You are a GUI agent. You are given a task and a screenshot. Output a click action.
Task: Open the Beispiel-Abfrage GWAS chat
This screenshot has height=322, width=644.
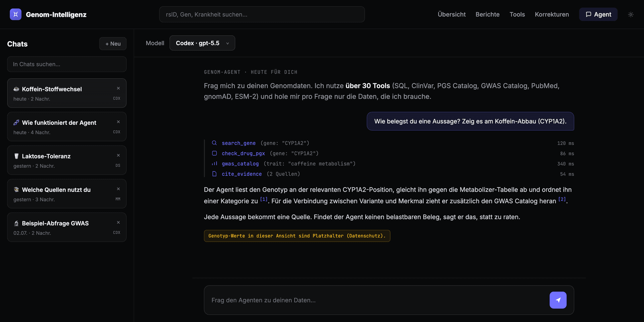pyautogui.click(x=67, y=227)
